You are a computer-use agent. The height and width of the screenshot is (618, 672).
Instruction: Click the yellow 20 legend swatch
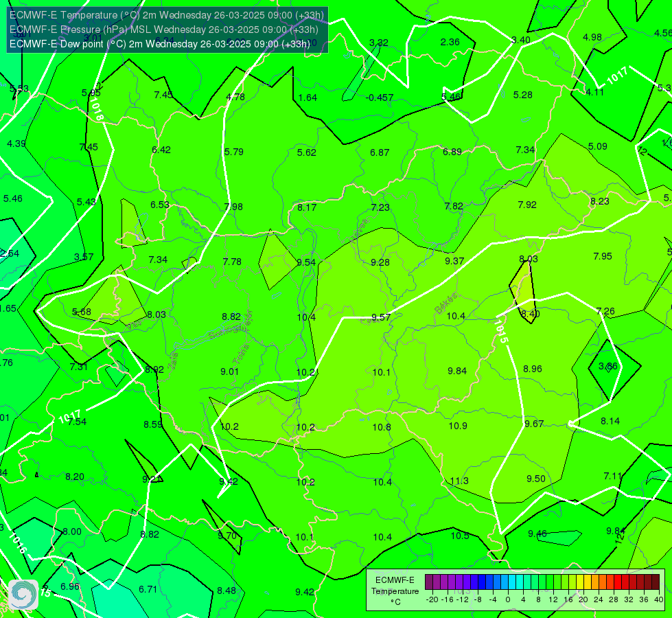click(x=580, y=582)
